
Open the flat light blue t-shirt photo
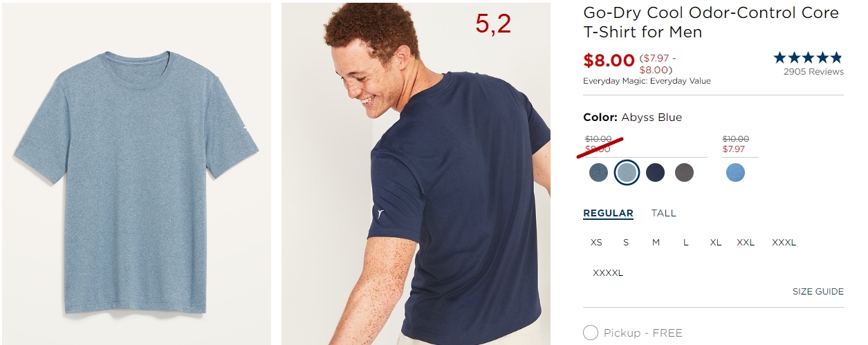pyautogui.click(x=137, y=174)
